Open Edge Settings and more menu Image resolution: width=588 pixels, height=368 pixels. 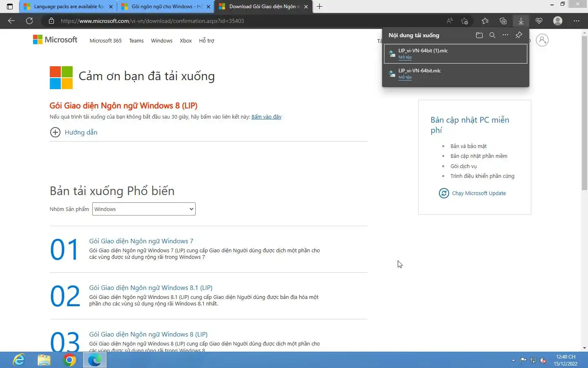click(x=577, y=21)
